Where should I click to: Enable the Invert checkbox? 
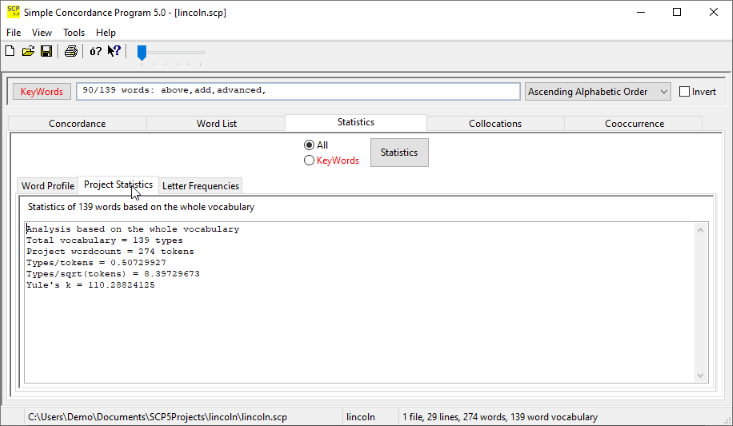coord(685,92)
